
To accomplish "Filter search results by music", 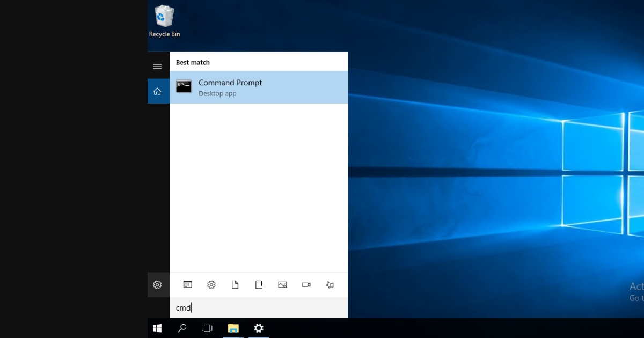I will tap(330, 285).
